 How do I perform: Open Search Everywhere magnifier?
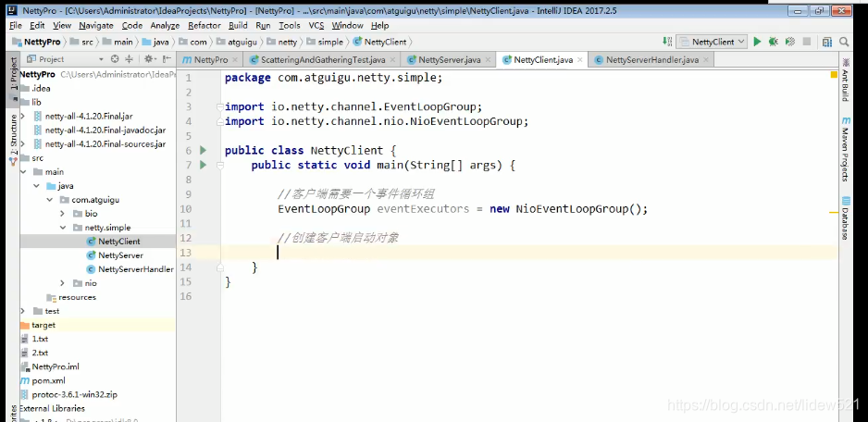(844, 42)
